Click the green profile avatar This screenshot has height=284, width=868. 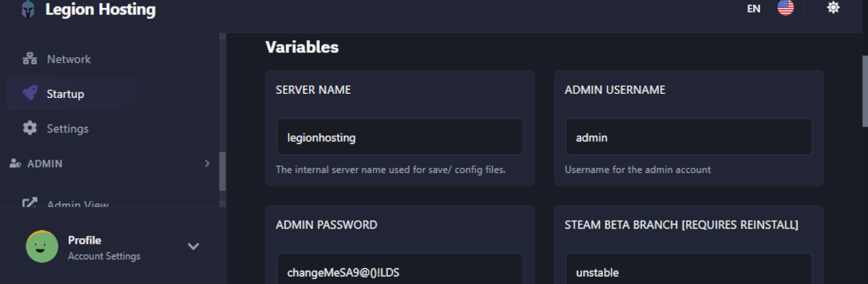42,247
